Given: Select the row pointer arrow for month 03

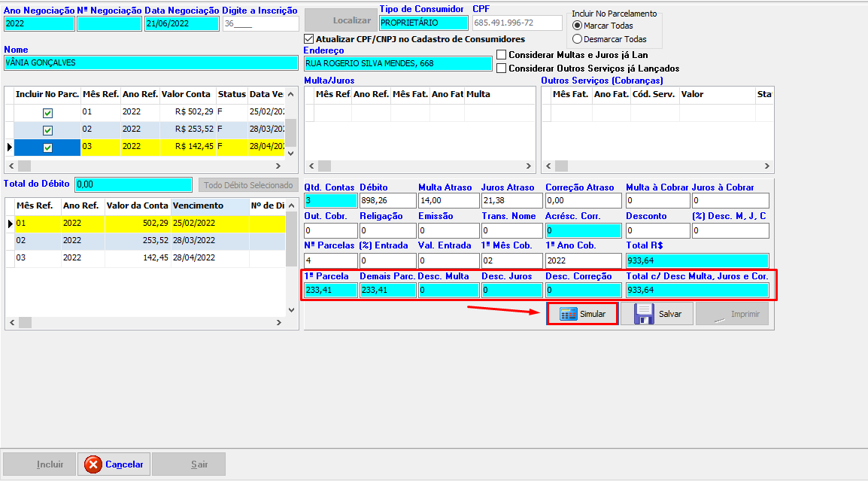Looking at the screenshot, I should pos(9,147).
